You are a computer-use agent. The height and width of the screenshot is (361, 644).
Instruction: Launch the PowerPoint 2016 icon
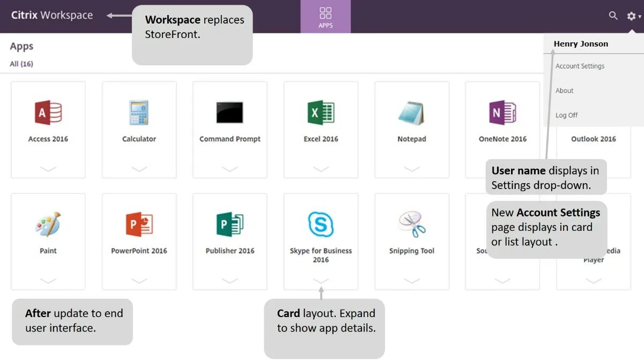(139, 224)
